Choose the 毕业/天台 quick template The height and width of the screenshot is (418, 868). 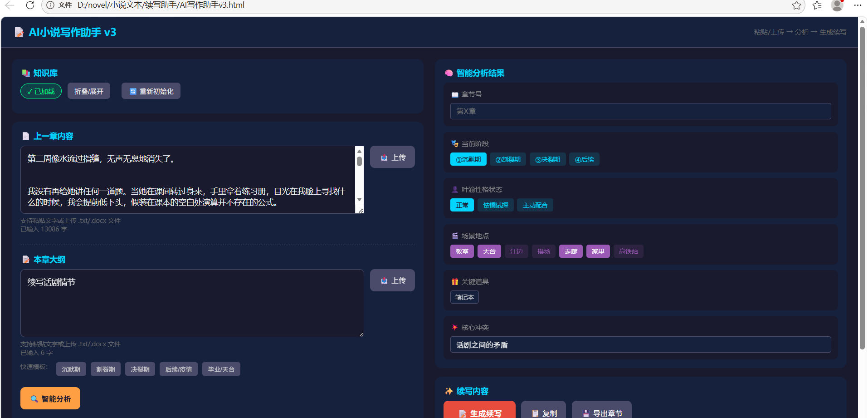click(221, 369)
